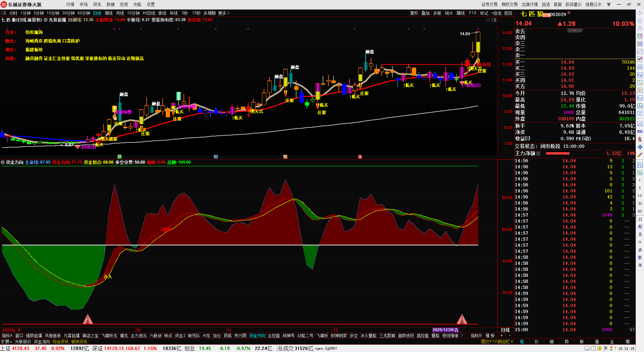
Task: Click the 上证 index value 4120.43
Action: (20, 348)
